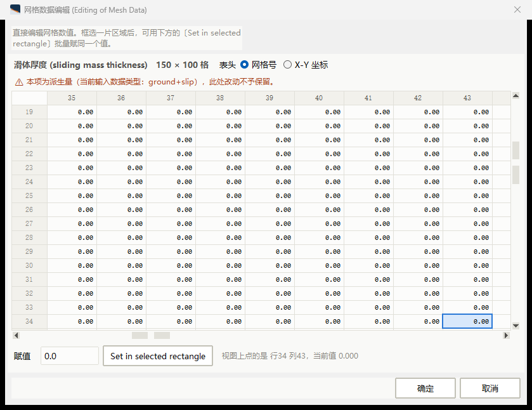
Task: Close the Editing of Mesh Data dialog
Action: click(517, 10)
